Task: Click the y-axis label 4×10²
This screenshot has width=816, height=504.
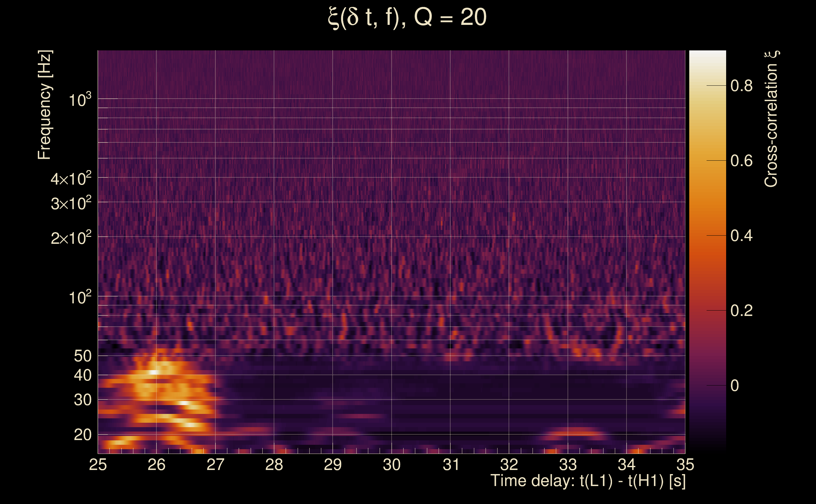Action: click(71, 179)
